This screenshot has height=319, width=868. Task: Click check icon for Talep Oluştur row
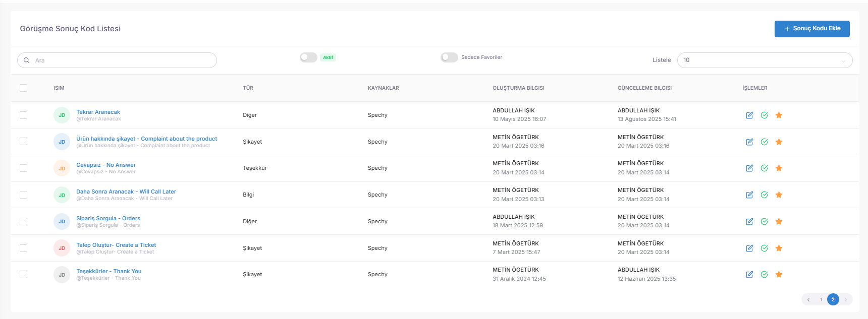click(764, 248)
